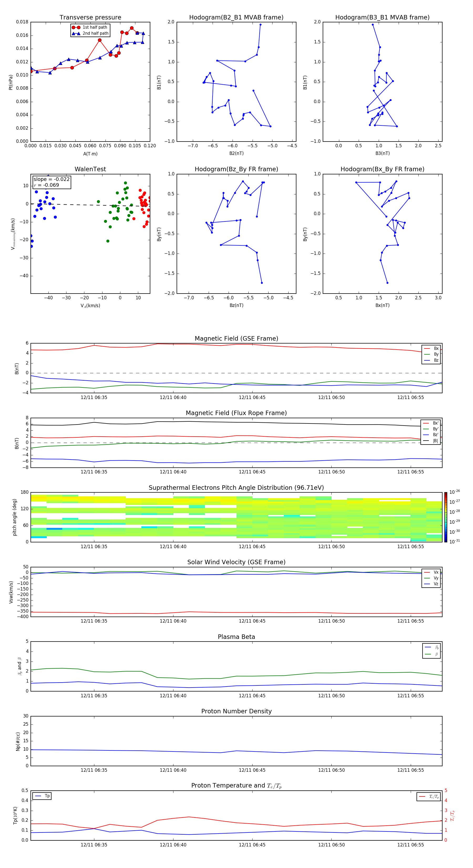Click the 'Vsw(km/s)' y-axis label
Screen dimensions: 473x868
click(x=11, y=592)
